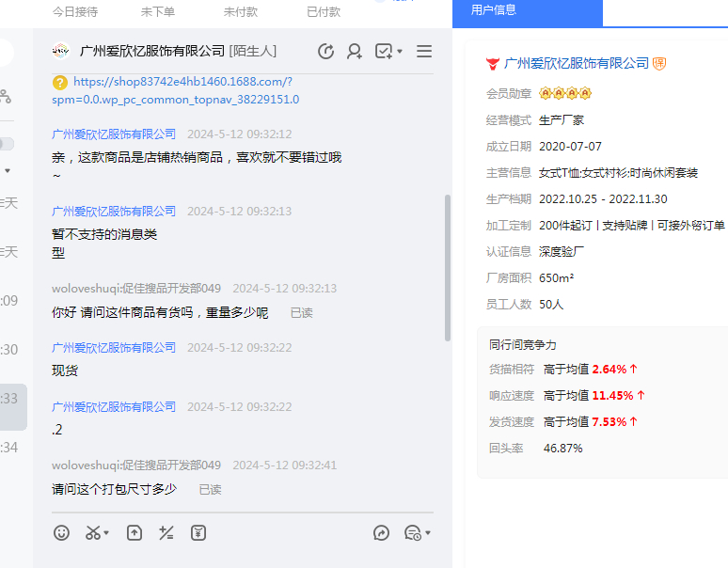The height and width of the screenshot is (568, 728).
Task: Toggle the switch in left sidebar
Action: [6, 144]
